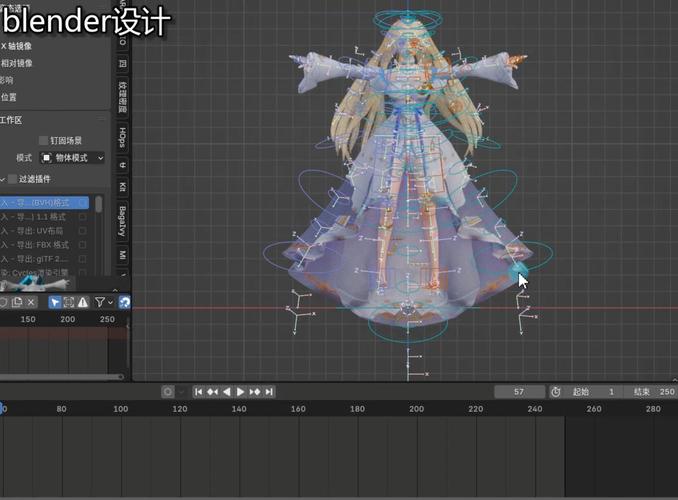Click the X 轴镜像 option
Viewport: 678px width, 500px height.
pos(16,46)
